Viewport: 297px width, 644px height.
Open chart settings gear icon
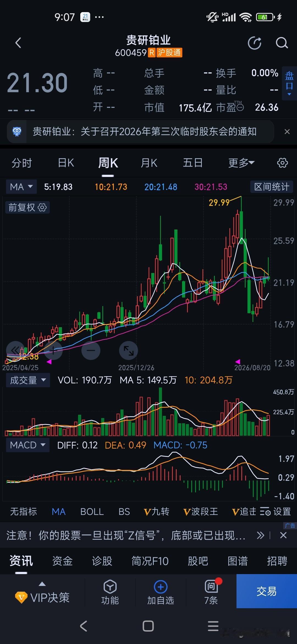[x=282, y=163]
